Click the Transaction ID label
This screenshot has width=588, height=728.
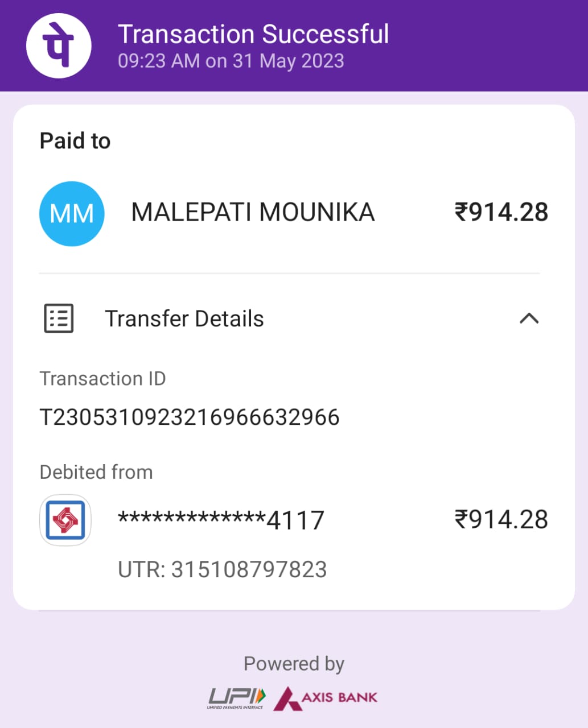[102, 379]
